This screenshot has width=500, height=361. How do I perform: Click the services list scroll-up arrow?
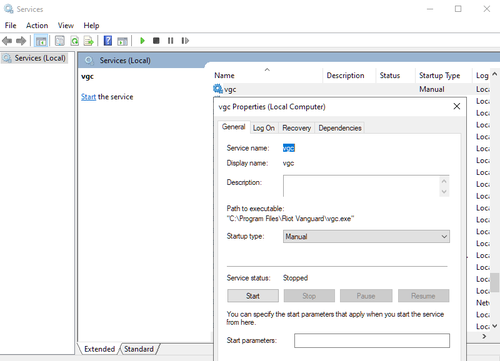coord(495,74)
